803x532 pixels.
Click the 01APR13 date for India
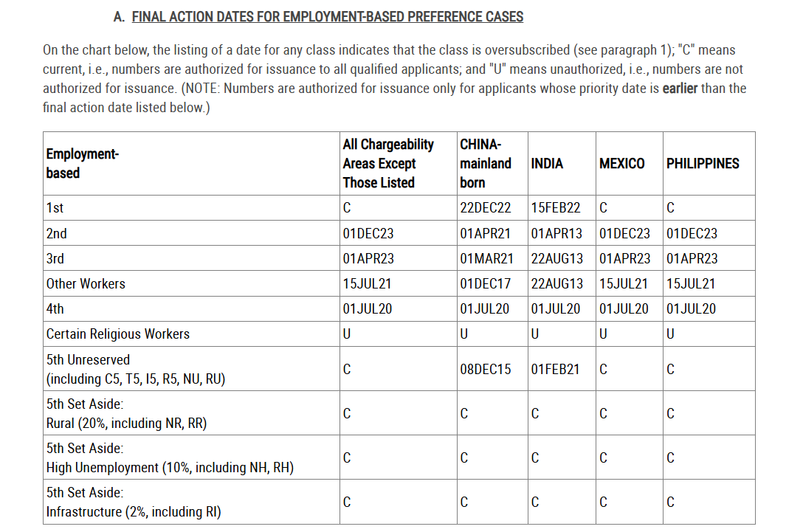(556, 233)
